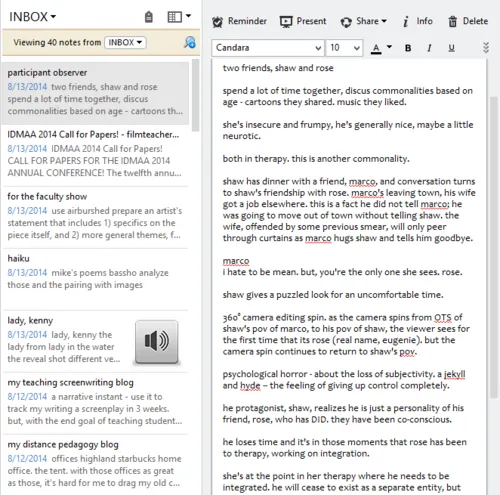Show note Info
The width and height of the screenshot is (500, 495).
417,21
